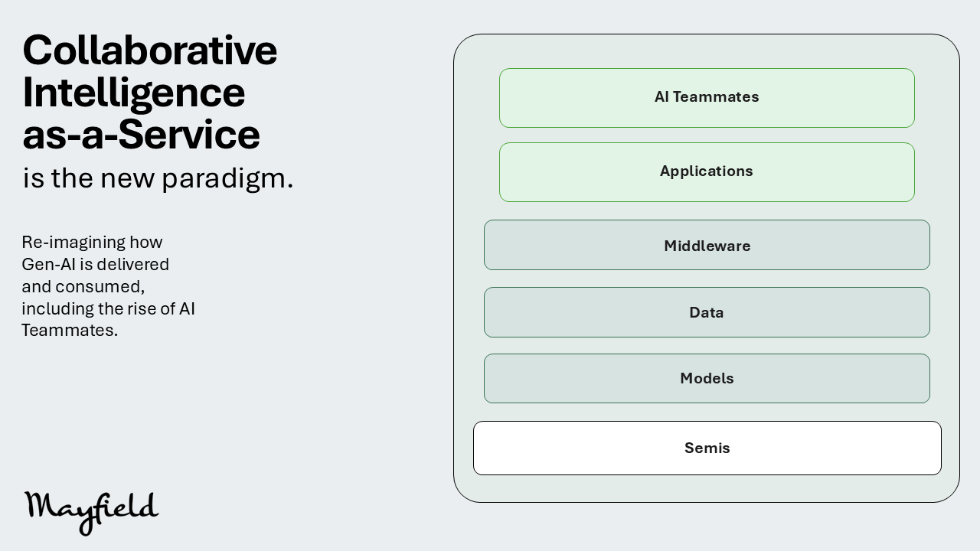
Task: Click the 'Semis' text label
Action: point(707,448)
